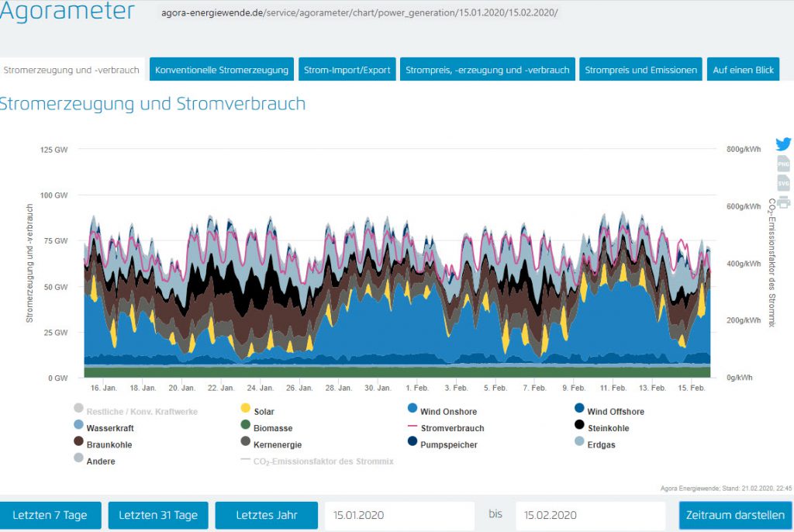Image resolution: width=794 pixels, height=532 pixels.
Task: Share the chart via the Twitter icon
Action: click(x=783, y=144)
